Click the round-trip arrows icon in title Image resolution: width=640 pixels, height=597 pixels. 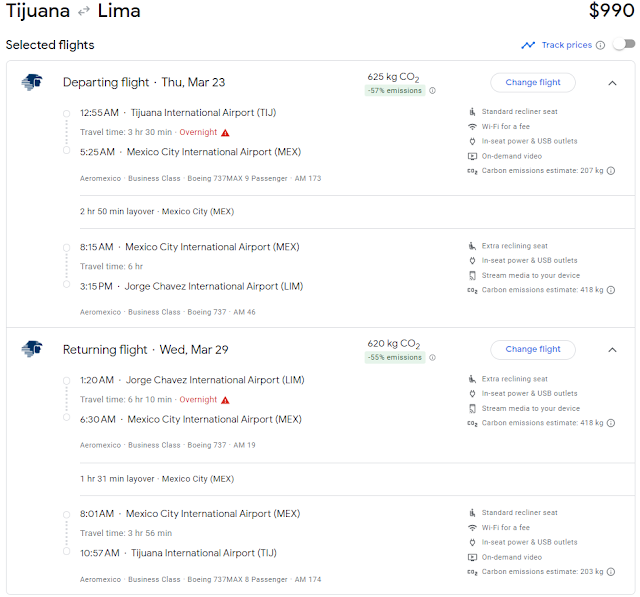(x=84, y=11)
